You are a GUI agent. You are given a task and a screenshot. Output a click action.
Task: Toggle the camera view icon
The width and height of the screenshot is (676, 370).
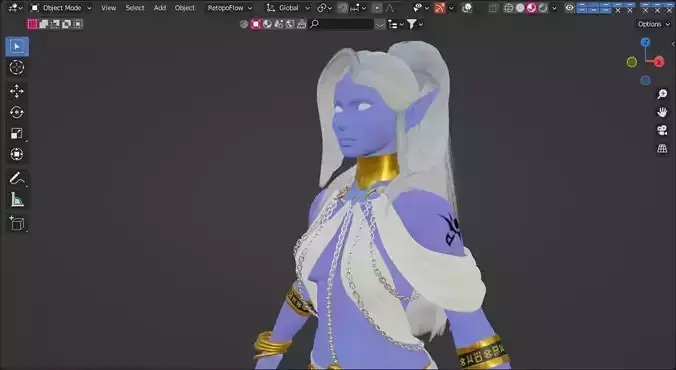pyautogui.click(x=662, y=130)
